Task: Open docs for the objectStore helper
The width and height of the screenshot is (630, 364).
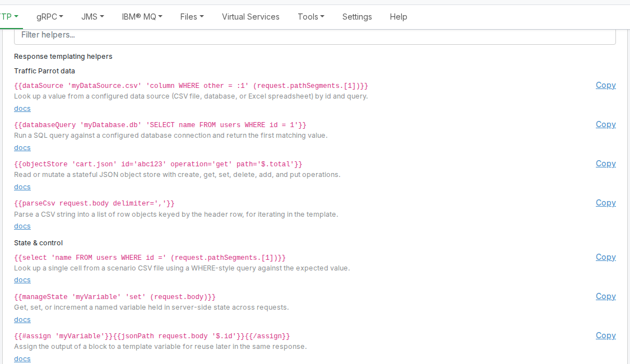Action: pos(22,187)
